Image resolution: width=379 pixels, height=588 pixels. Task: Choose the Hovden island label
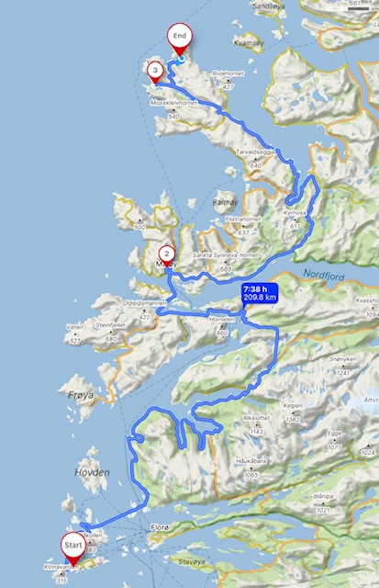point(92,472)
